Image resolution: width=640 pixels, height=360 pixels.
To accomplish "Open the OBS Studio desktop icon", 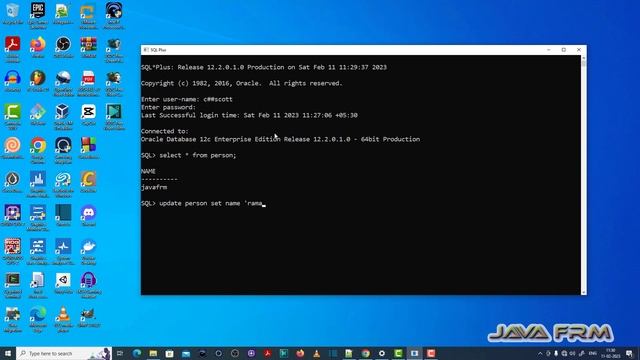I will click(63, 47).
